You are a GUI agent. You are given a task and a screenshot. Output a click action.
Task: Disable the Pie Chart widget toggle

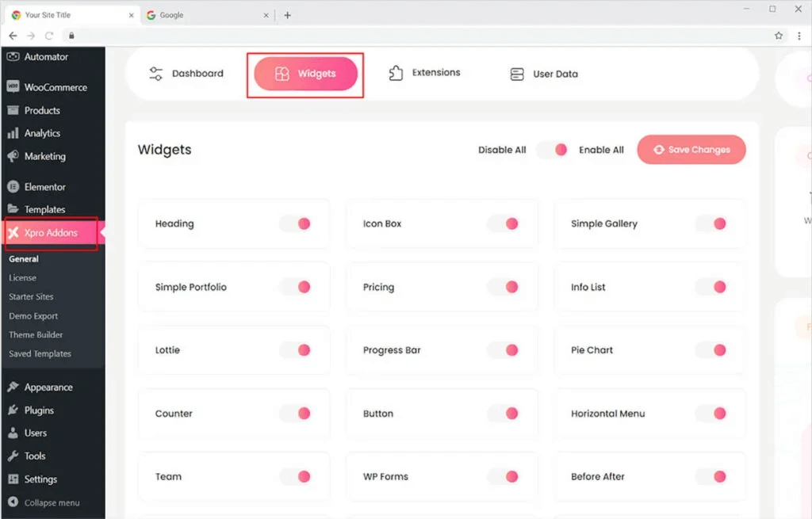(x=711, y=350)
